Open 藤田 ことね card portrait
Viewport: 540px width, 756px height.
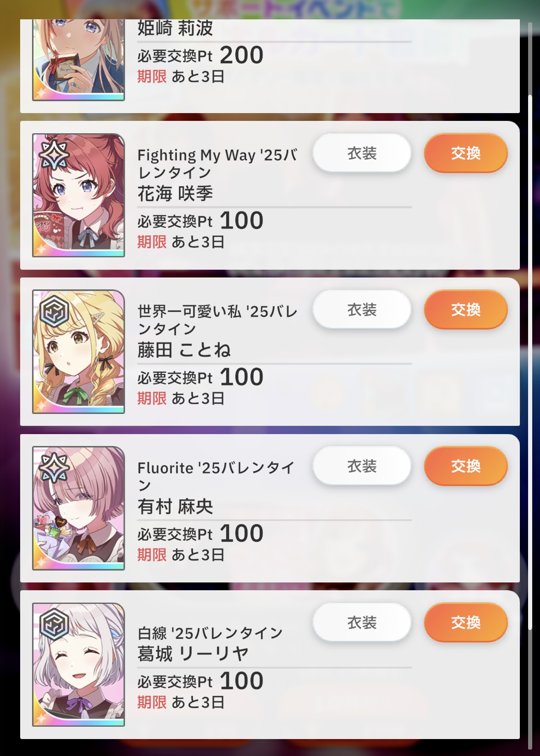pos(78,352)
